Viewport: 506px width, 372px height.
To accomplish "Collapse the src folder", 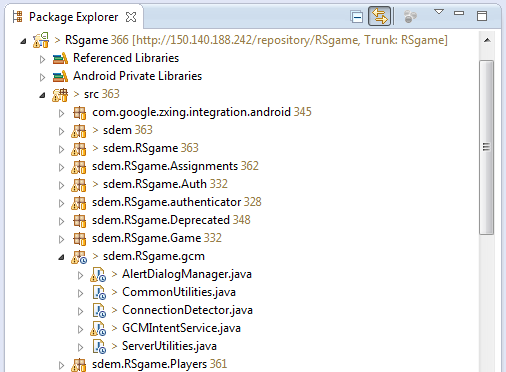I will tap(42, 95).
